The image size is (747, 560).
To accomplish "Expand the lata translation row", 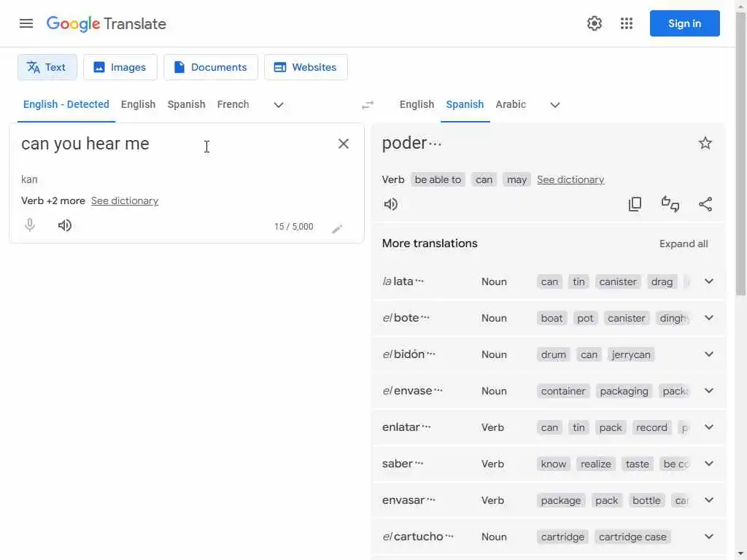I will (709, 281).
